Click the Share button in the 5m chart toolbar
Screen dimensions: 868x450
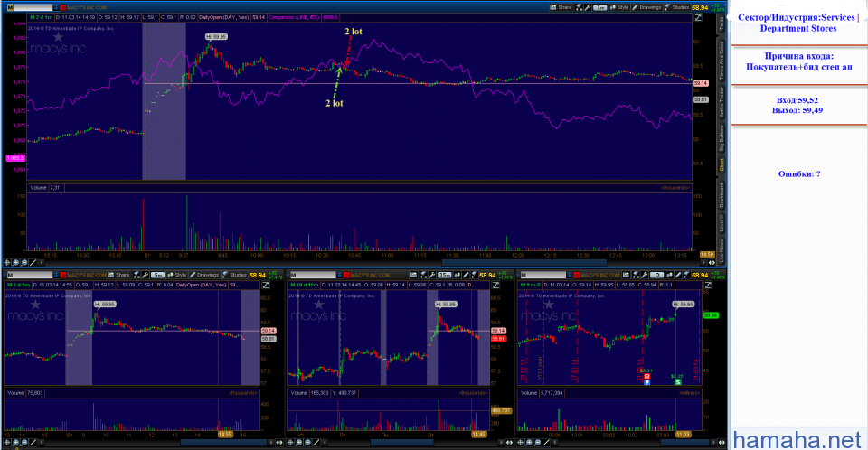118,275
